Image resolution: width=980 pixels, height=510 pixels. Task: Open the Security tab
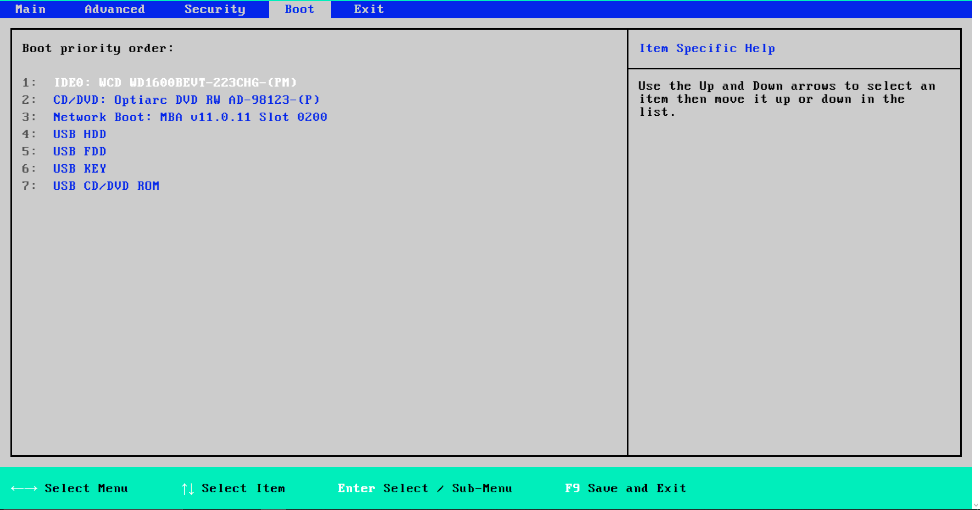click(215, 9)
